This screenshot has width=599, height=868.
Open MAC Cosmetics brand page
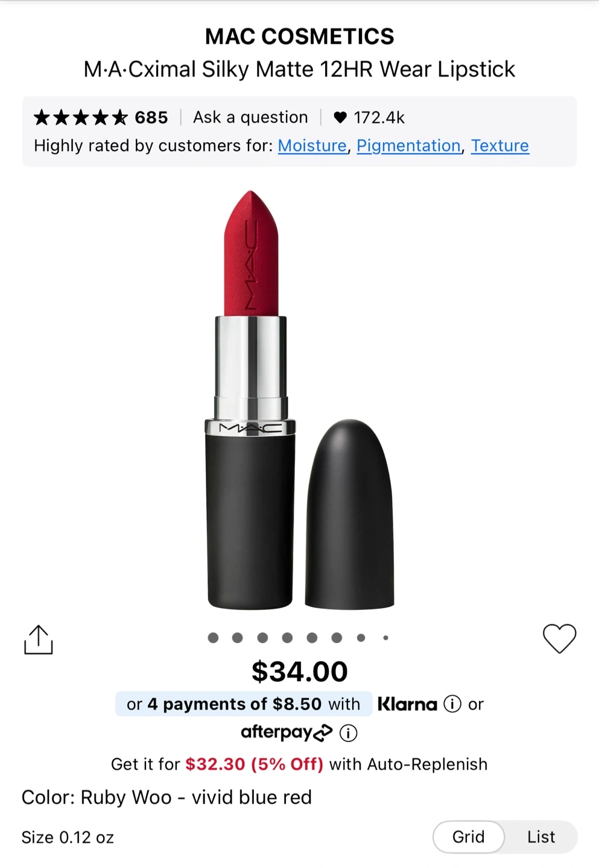tap(299, 37)
